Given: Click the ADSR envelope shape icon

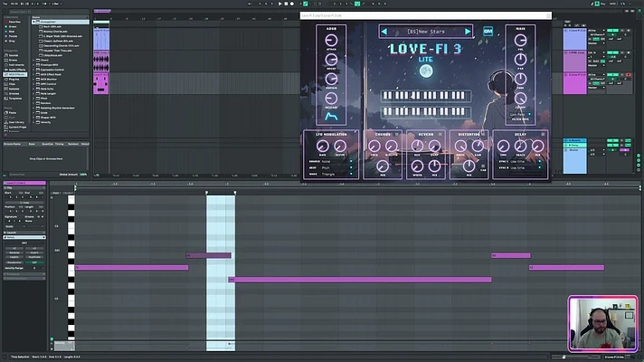Looking at the screenshot, I should (x=331, y=117).
